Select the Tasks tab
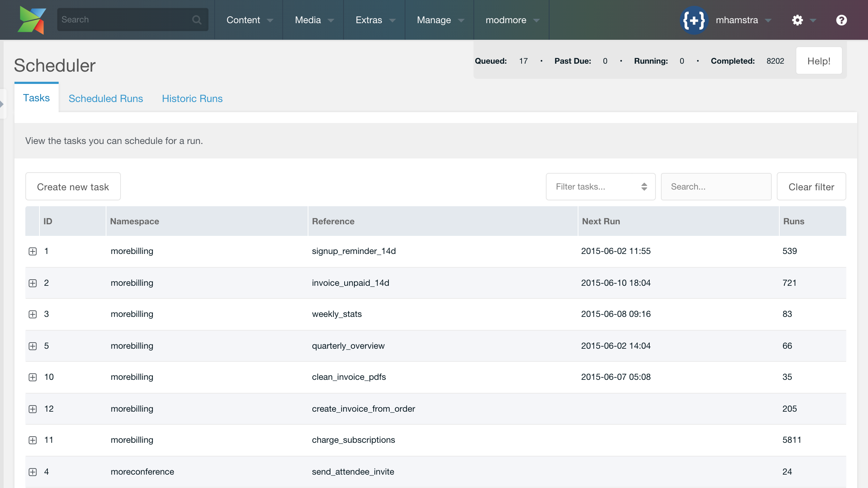The width and height of the screenshot is (868, 488). [37, 98]
